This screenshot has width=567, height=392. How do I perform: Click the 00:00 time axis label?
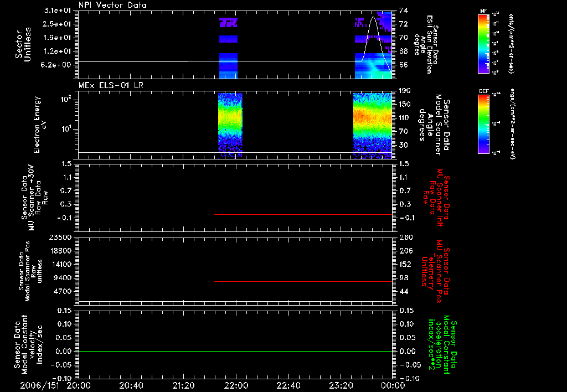pos(393,385)
